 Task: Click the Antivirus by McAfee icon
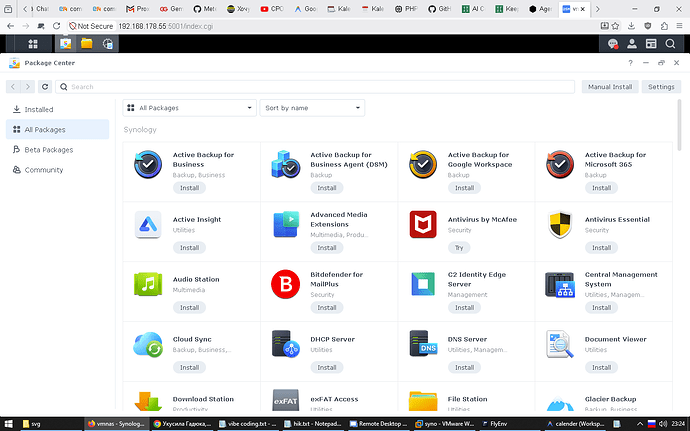coord(423,225)
